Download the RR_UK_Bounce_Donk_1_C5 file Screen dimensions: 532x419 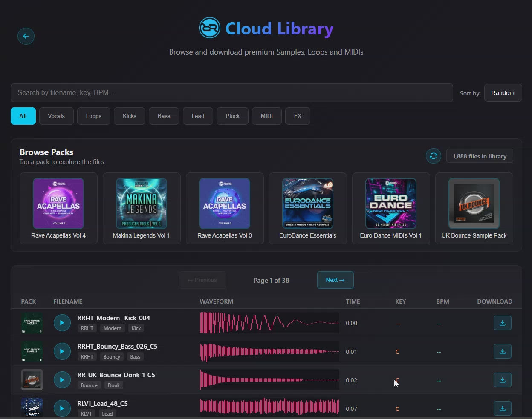pos(502,380)
